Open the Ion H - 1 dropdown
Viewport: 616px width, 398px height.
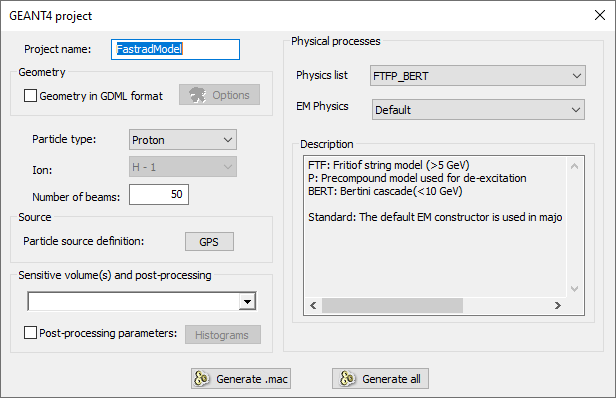[x=183, y=167]
